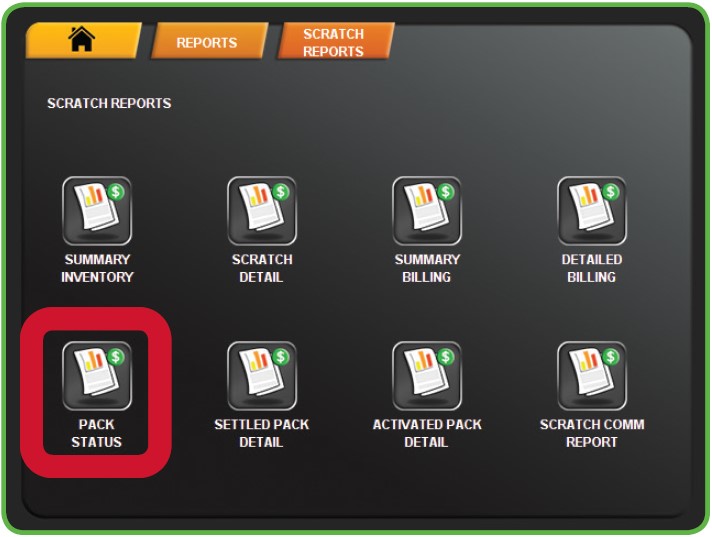Click the Pack Status text label
Image resolution: width=712 pixels, height=537 pixels.
(97, 433)
